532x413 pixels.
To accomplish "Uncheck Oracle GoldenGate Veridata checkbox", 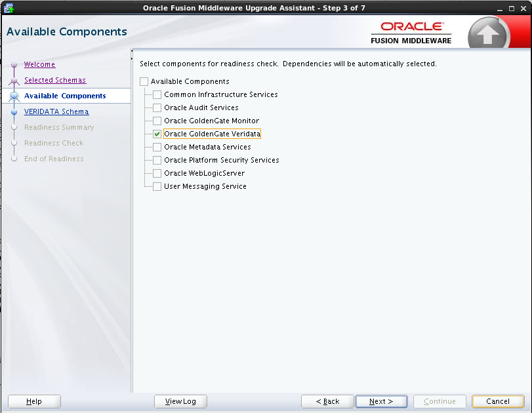I will click(x=157, y=134).
